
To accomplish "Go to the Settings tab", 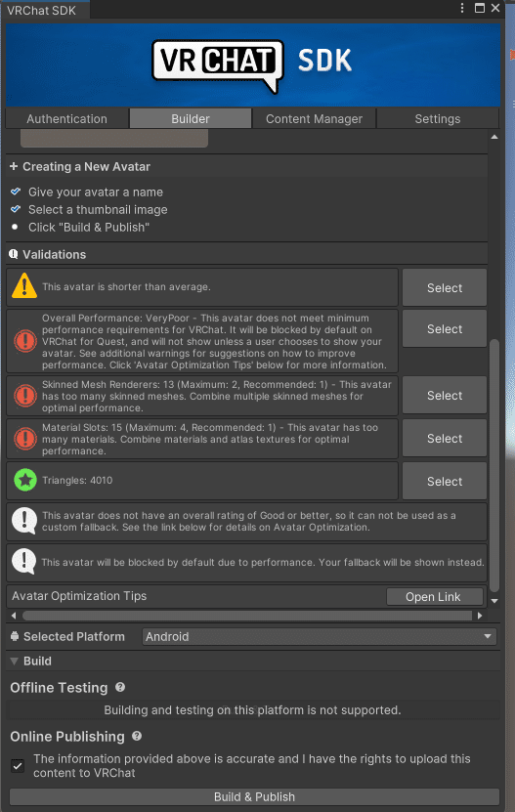I will point(437,118).
